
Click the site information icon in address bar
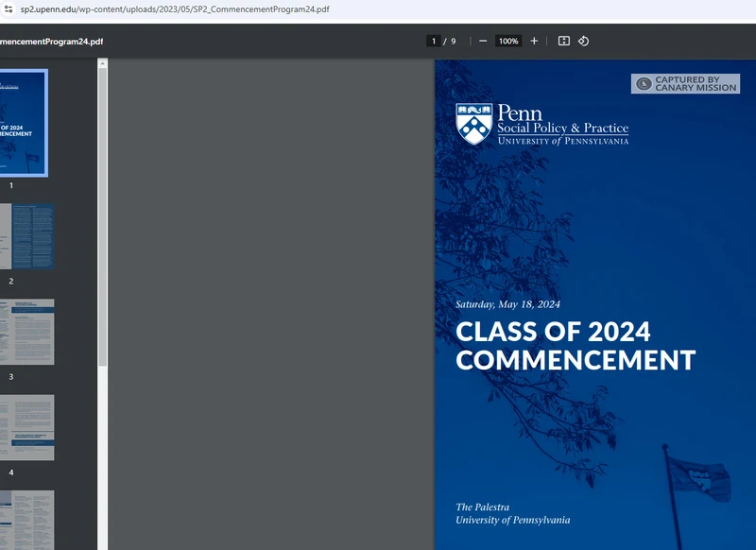click(9, 9)
